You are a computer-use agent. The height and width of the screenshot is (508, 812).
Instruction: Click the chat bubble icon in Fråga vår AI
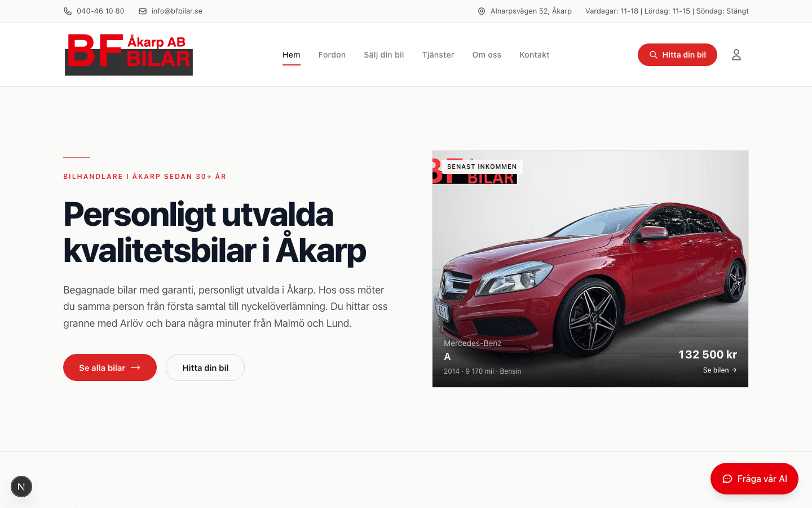(x=727, y=479)
